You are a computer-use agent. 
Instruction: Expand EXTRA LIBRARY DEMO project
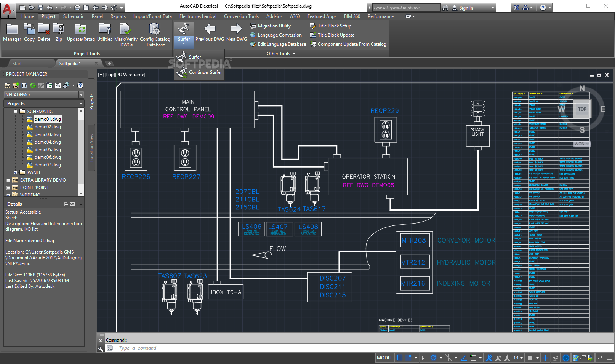tap(8, 180)
